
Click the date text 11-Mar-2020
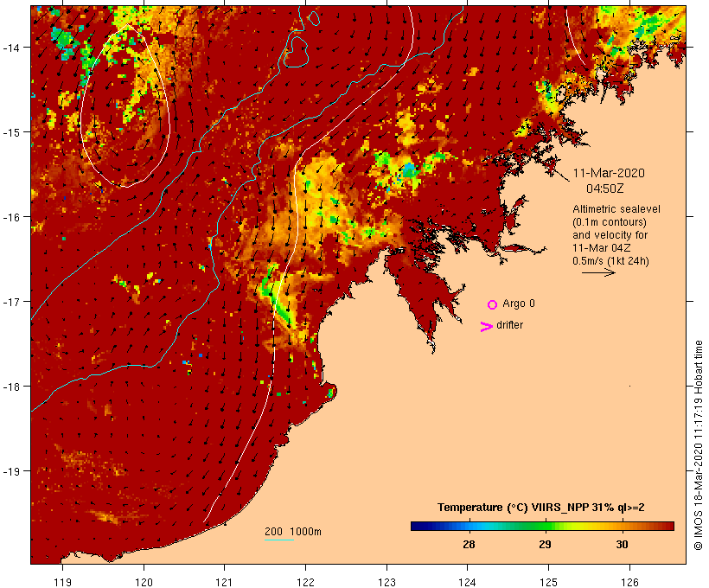pos(609,173)
